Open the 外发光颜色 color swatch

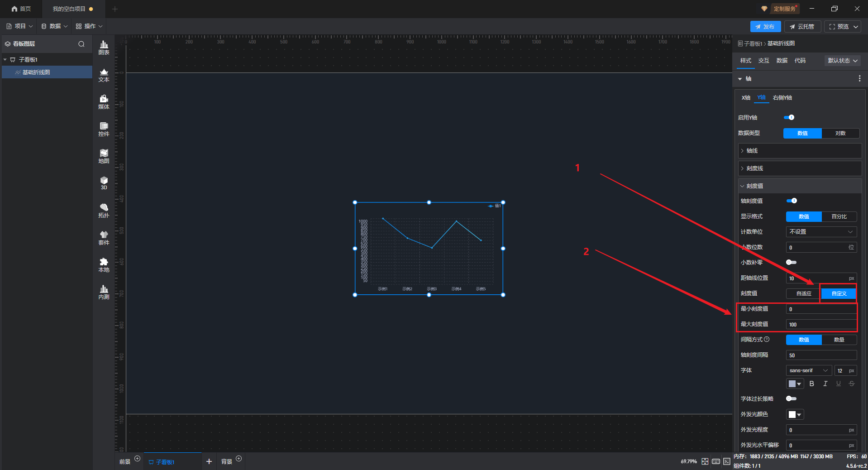(x=795, y=415)
